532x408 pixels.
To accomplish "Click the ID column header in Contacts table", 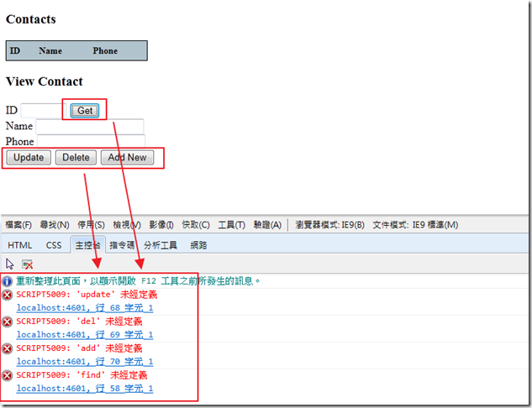I will tap(15, 51).
